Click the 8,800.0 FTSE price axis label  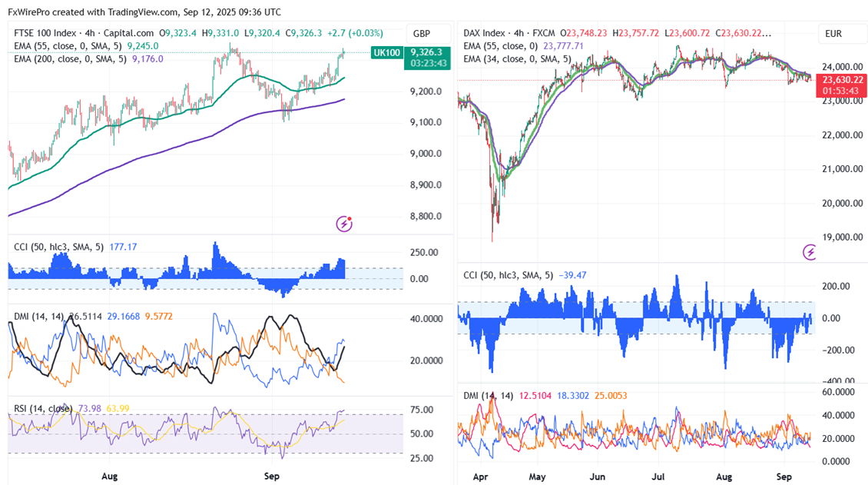426,217
